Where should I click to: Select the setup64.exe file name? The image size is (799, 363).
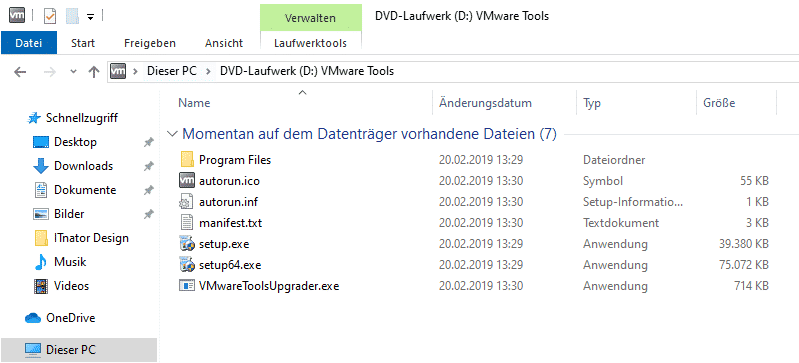click(x=230, y=265)
